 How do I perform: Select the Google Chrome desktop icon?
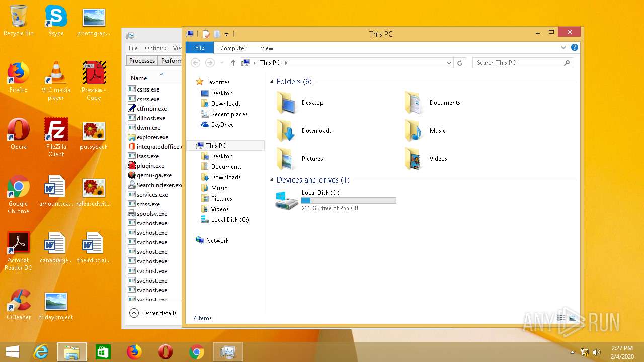(19, 195)
